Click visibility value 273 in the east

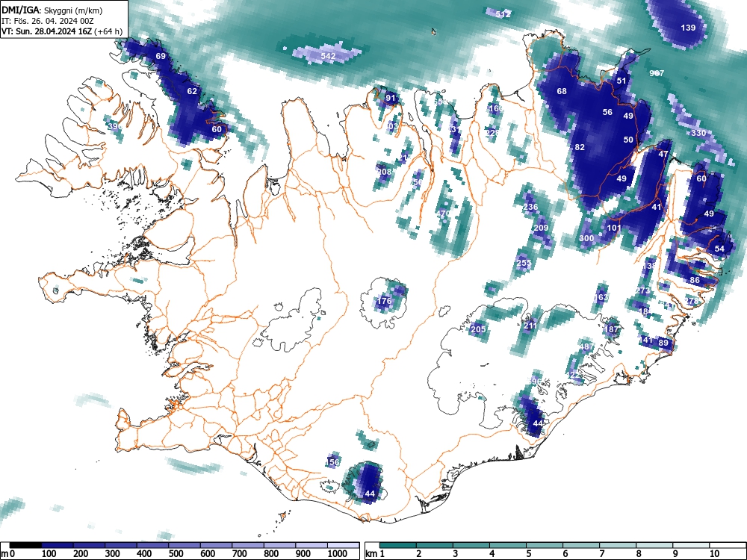pyautogui.click(x=642, y=290)
